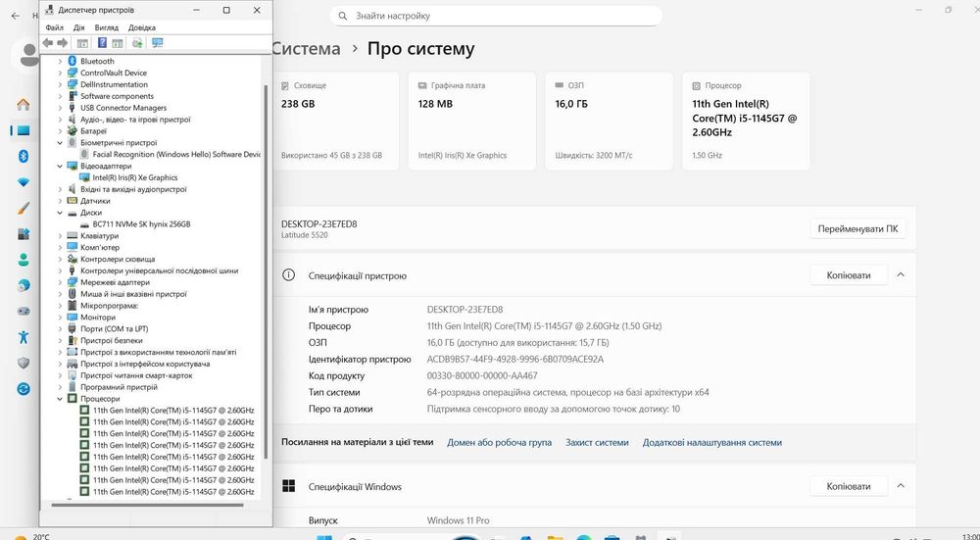Collapse the Біометричні пристрої node
Image resolution: width=980 pixels, height=540 pixels.
60,142
